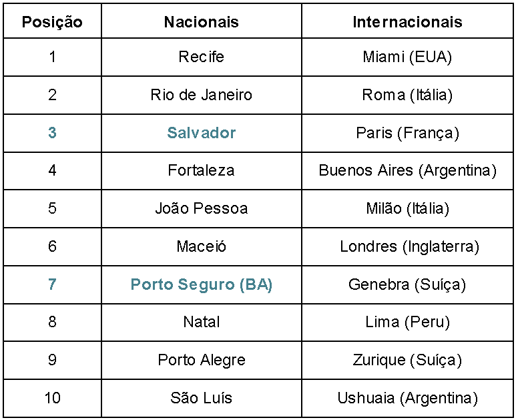
Task: Select the Genebra (Suíça) cell
Action: 407,284
